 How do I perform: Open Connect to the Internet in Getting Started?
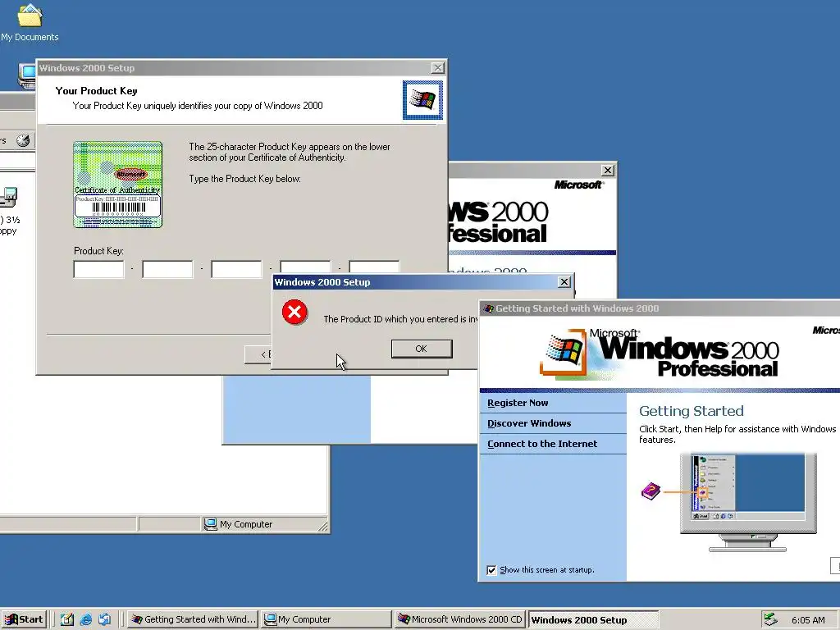542,444
